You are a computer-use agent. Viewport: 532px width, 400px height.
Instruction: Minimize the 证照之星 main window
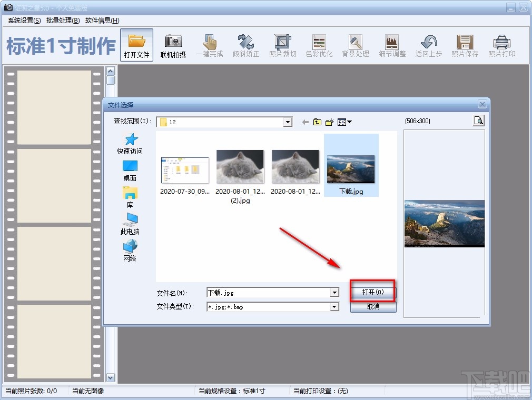(511, 7)
